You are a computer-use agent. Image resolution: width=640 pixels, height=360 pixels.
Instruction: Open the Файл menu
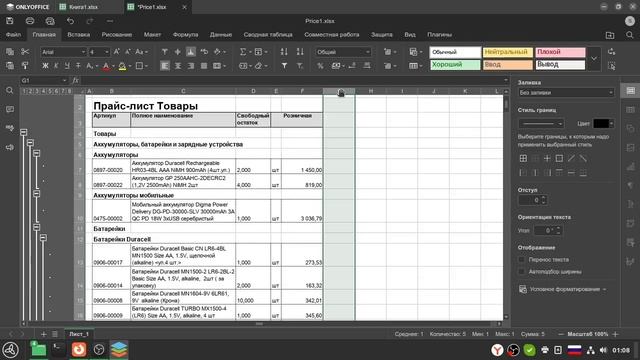(x=13, y=35)
